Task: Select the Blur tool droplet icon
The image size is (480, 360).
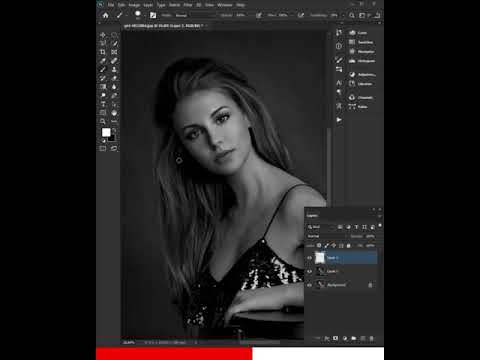Action: [114, 87]
